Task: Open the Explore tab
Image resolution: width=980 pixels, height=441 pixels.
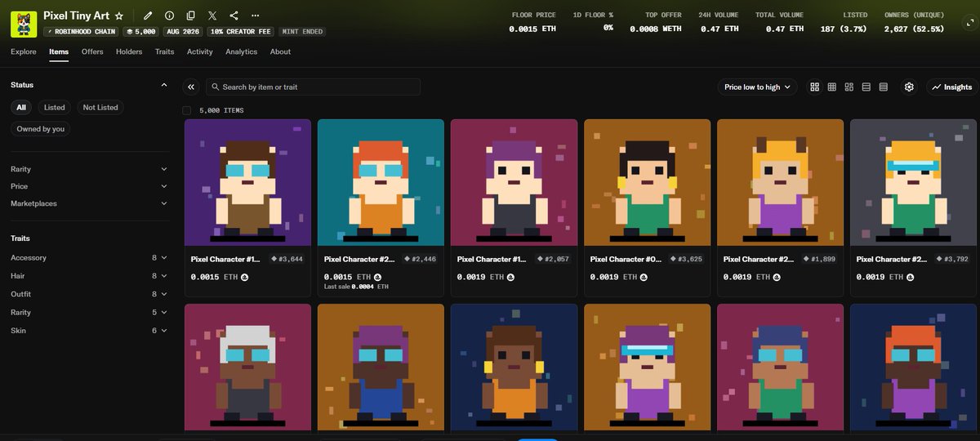Action: coord(24,51)
